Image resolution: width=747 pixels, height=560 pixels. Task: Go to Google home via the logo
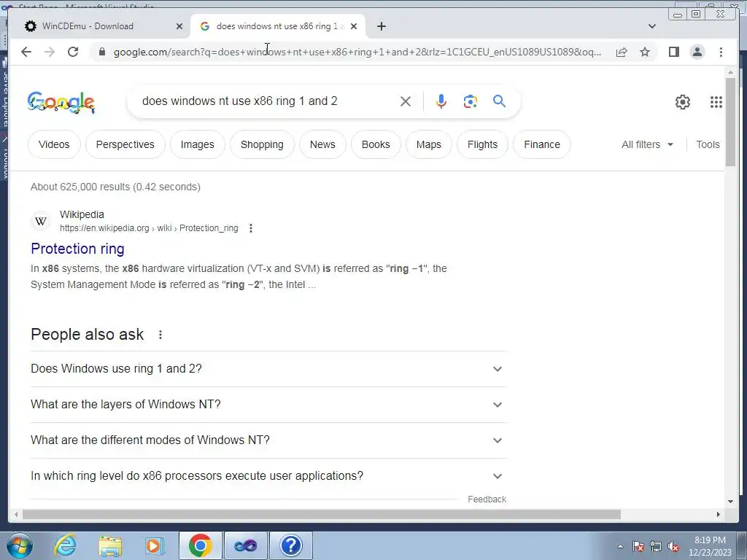tap(61, 102)
